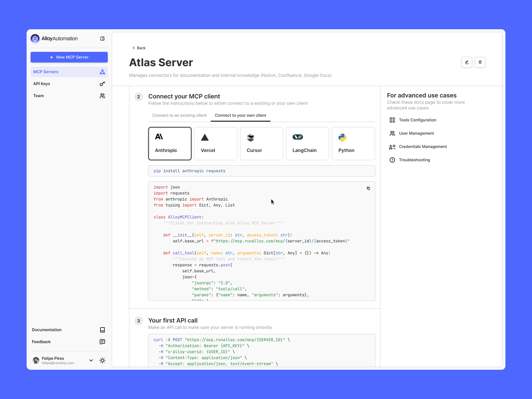Open Credentials Management docs link
This screenshot has height=399, width=532.
click(423, 147)
